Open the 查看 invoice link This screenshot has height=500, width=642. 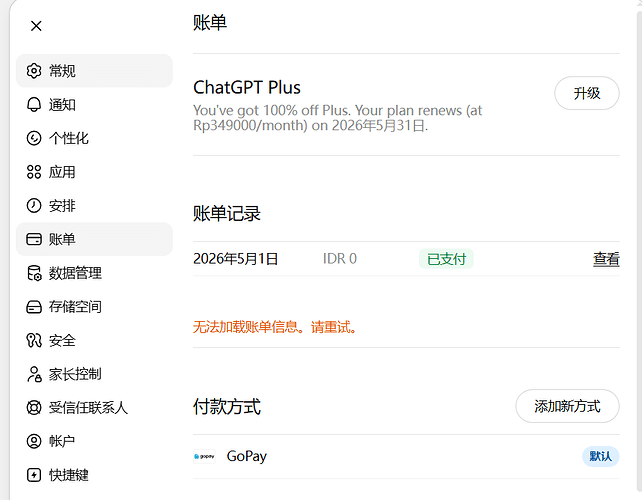coord(606,259)
